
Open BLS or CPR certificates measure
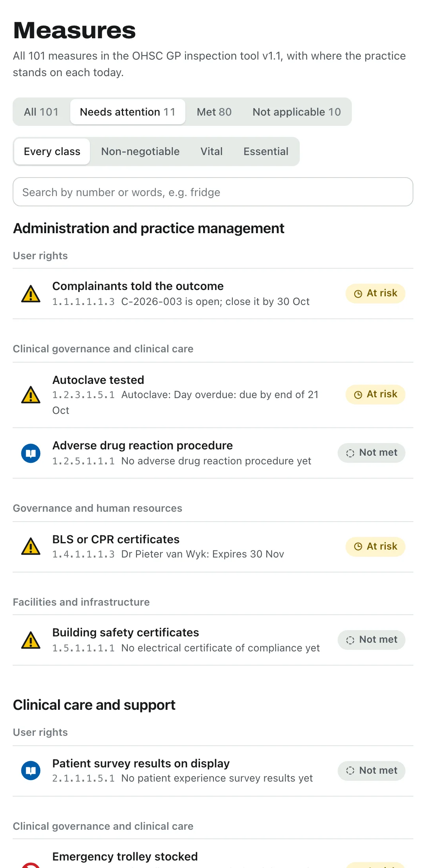pos(213,547)
